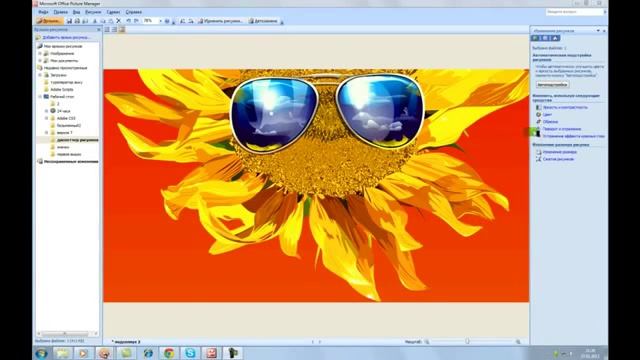Click the rotate right toolbar icon

pyautogui.click(x=191, y=21)
